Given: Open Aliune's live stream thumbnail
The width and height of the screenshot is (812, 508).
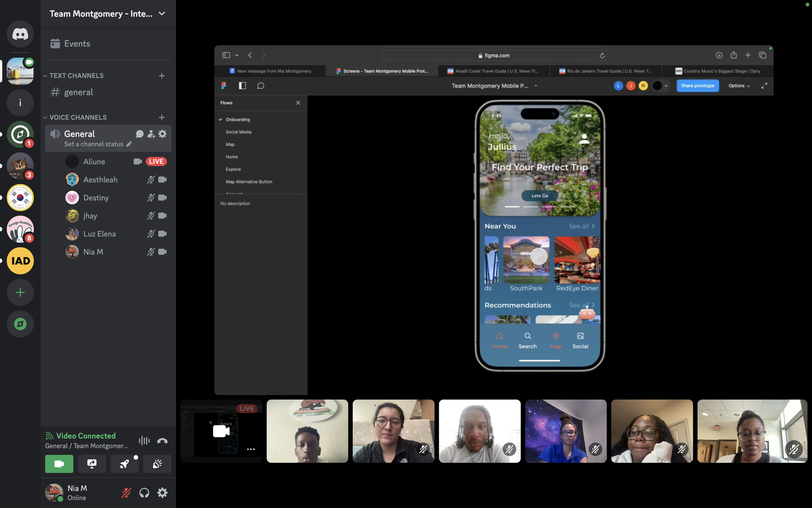Looking at the screenshot, I should coord(221,431).
